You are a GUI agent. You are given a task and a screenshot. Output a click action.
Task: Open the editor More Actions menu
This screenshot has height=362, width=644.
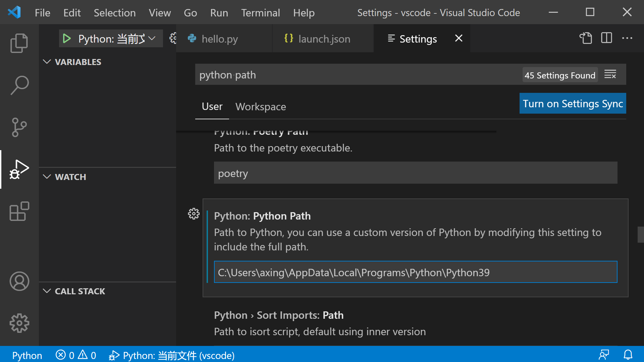627,38
